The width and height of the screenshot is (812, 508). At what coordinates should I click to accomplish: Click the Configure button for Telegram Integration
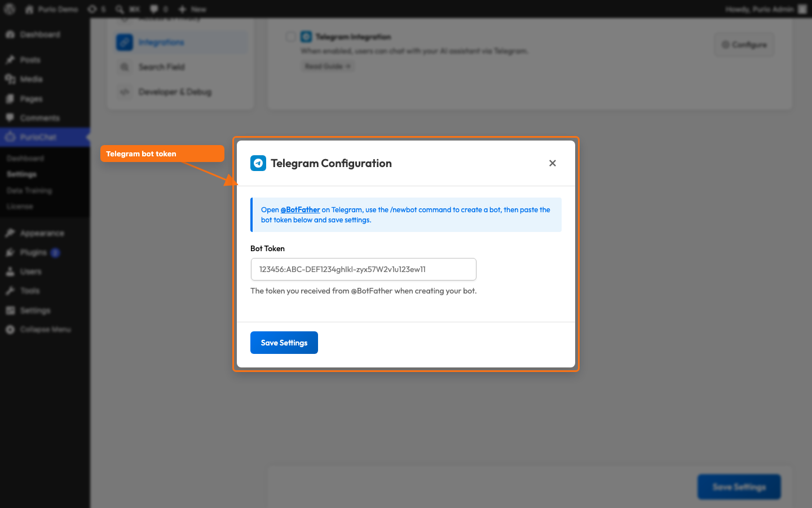pos(744,45)
